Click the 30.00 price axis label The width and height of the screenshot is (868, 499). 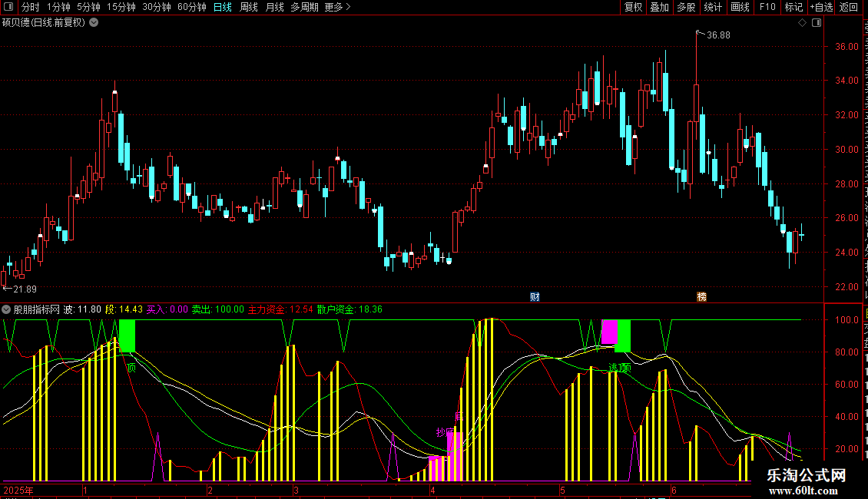[x=847, y=150]
